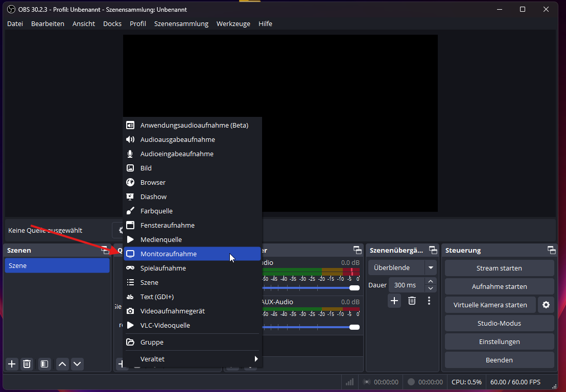
Task: Open the Profil menu
Action: (x=138, y=24)
